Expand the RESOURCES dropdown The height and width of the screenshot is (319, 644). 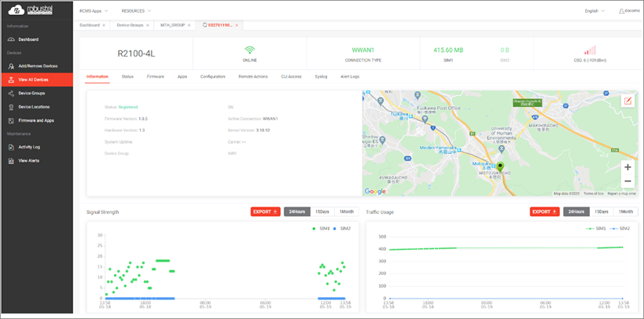[136, 11]
